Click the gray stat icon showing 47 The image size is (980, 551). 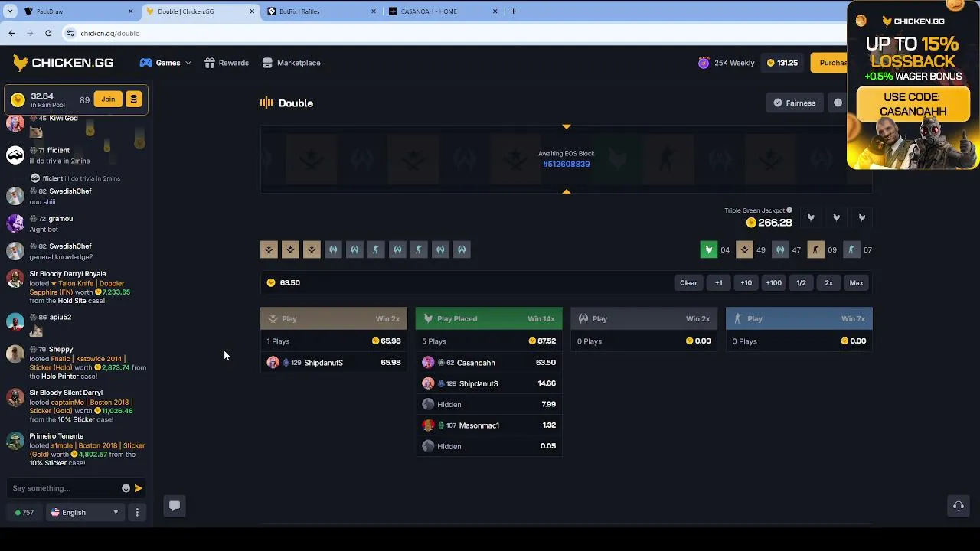click(x=779, y=249)
